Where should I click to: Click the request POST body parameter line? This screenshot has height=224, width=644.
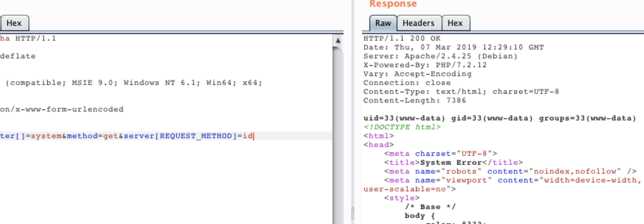pyautogui.click(x=127, y=136)
